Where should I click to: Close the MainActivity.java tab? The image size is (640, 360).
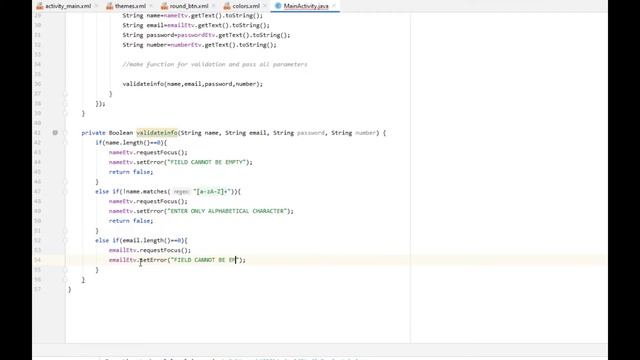333,6
